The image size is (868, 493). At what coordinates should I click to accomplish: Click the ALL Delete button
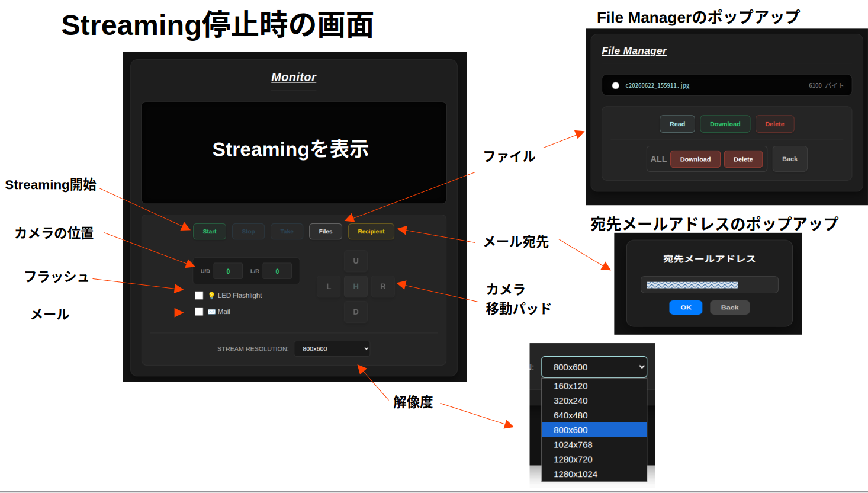(743, 159)
